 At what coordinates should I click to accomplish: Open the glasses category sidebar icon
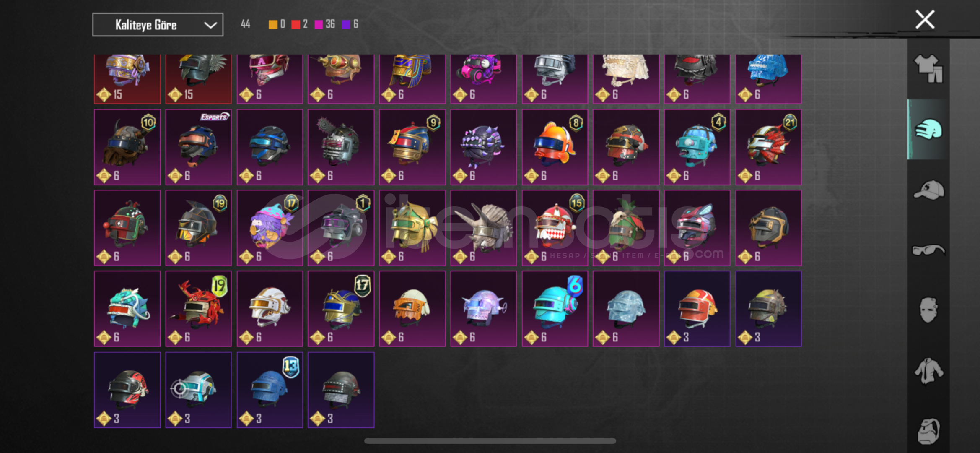[x=928, y=250]
